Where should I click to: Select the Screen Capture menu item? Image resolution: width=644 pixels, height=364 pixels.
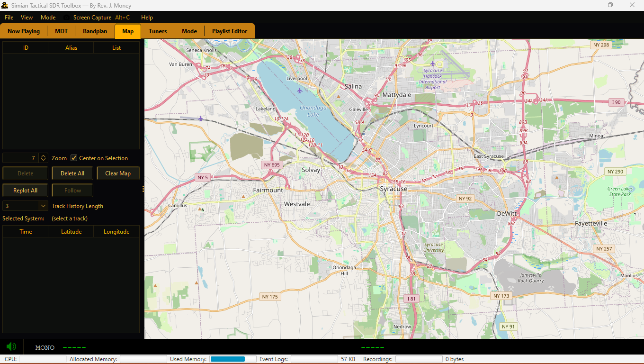tap(92, 18)
